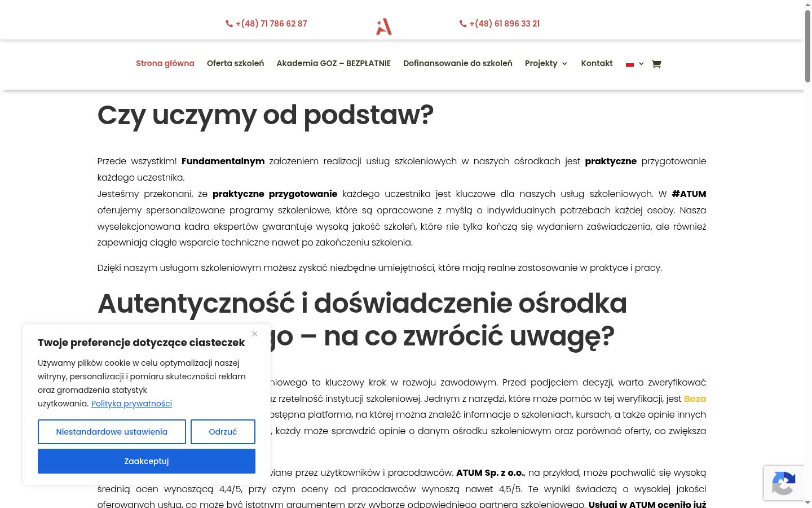Image resolution: width=812 pixels, height=508 pixels.
Task: Open Akademia GOZ – BEZPŁATNIE
Action: [333, 63]
